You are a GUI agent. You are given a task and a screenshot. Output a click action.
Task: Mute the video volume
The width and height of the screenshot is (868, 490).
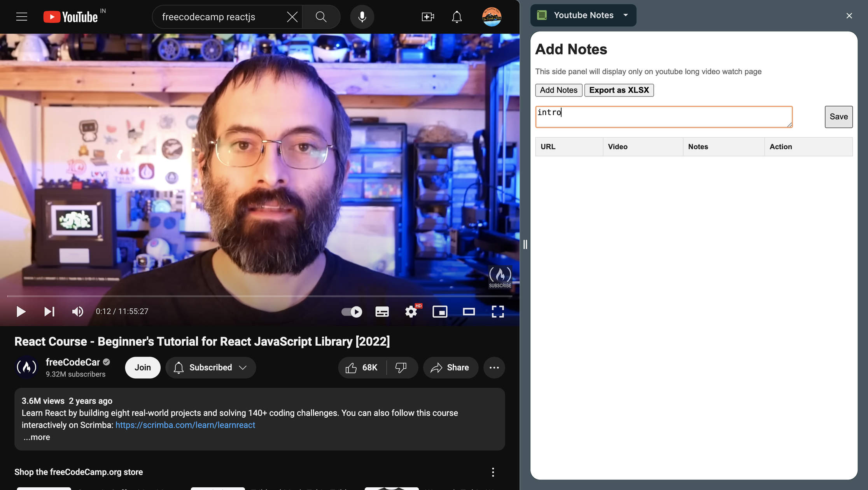click(77, 311)
